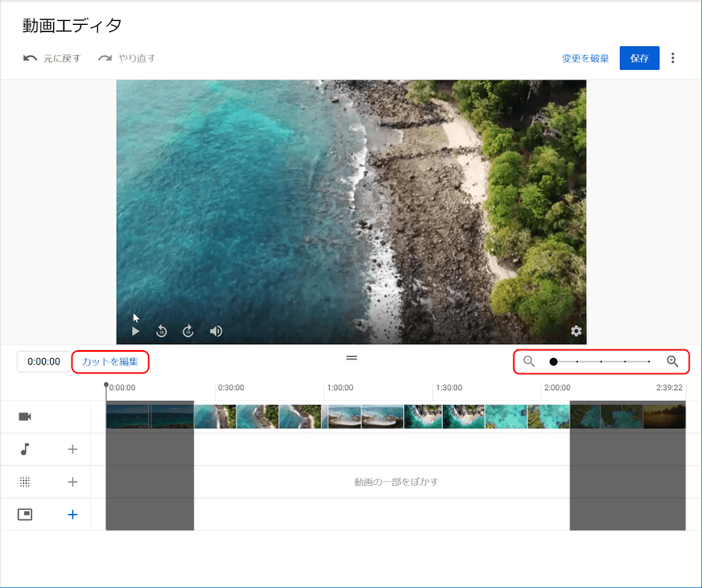Mute the video volume
This screenshot has width=702, height=588.
coord(216,331)
